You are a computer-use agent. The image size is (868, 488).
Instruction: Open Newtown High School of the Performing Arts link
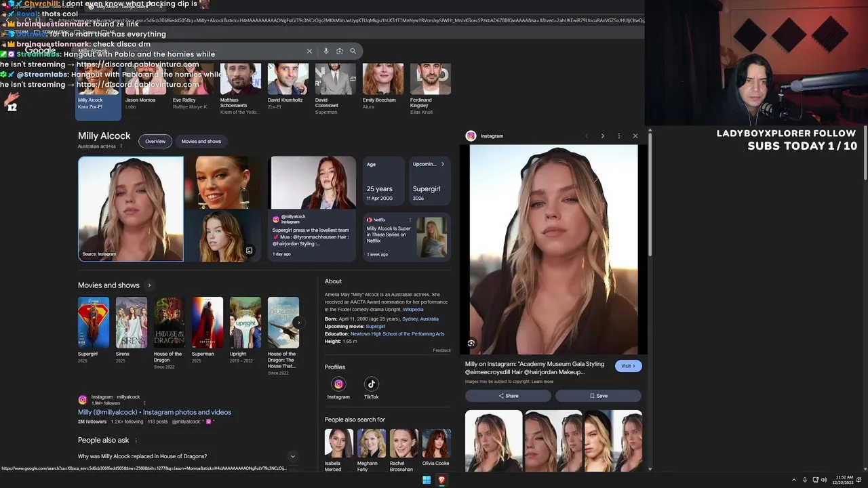click(397, 333)
